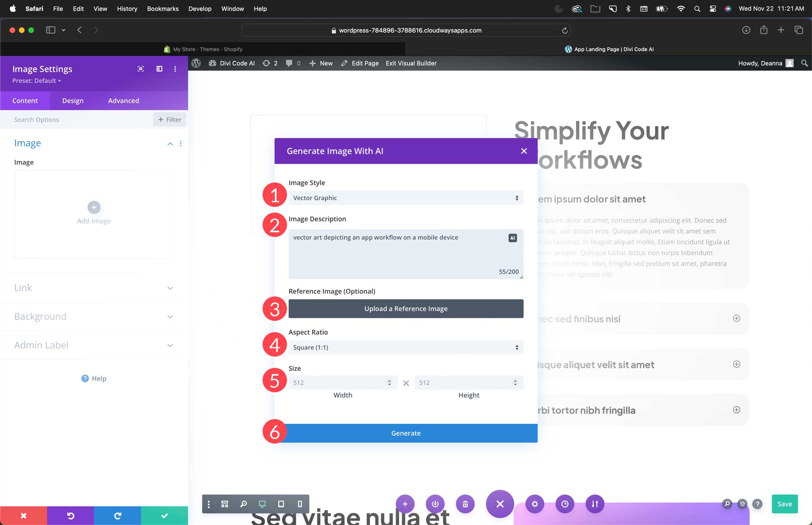
Task: Expand the Background section
Action: (x=94, y=317)
